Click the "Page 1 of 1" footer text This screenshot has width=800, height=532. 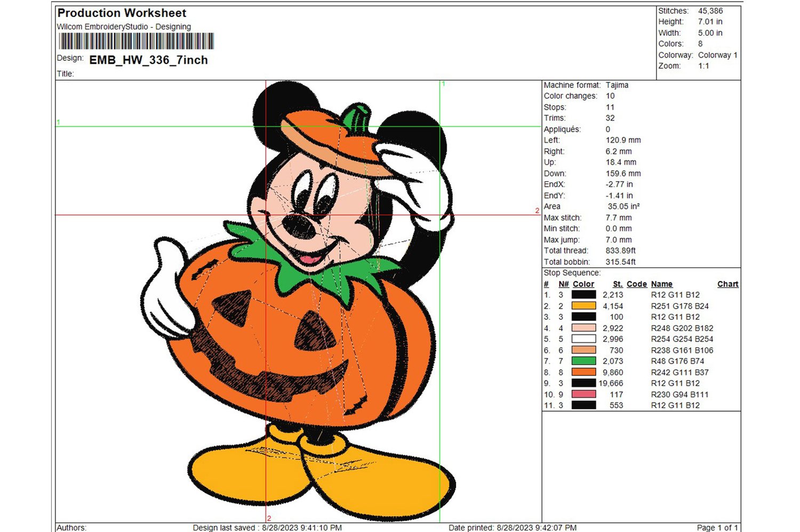click(x=717, y=528)
